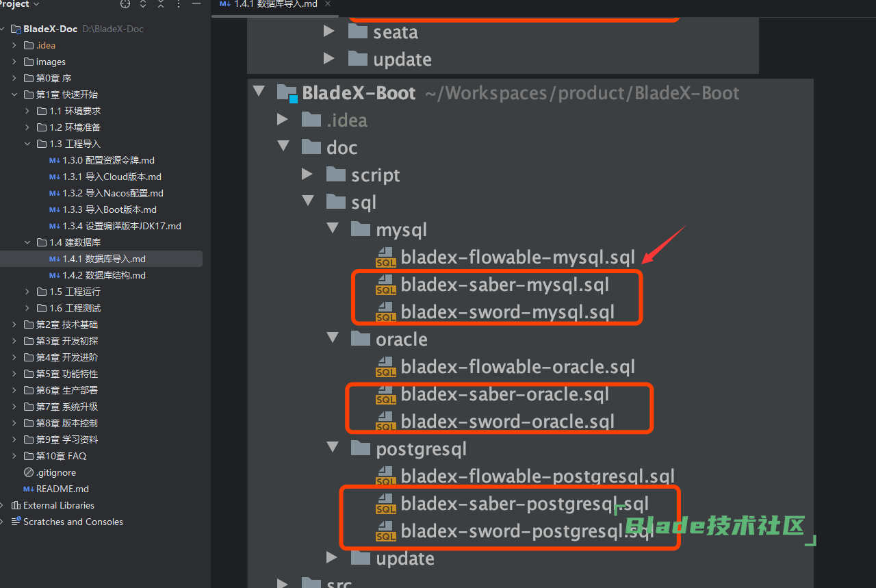
Task: Expand the 第0章 序 folder
Action: tap(14, 78)
